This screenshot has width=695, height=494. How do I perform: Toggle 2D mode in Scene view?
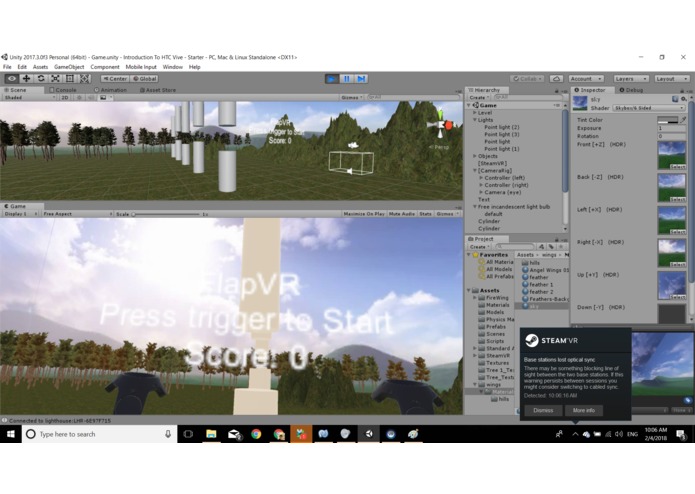[65, 97]
